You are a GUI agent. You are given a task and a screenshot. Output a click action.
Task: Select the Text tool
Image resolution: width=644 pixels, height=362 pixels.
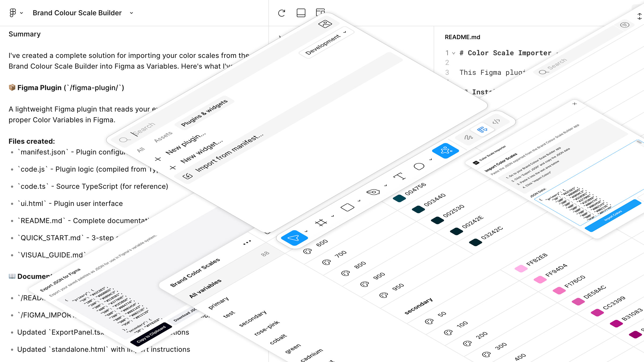[399, 176]
